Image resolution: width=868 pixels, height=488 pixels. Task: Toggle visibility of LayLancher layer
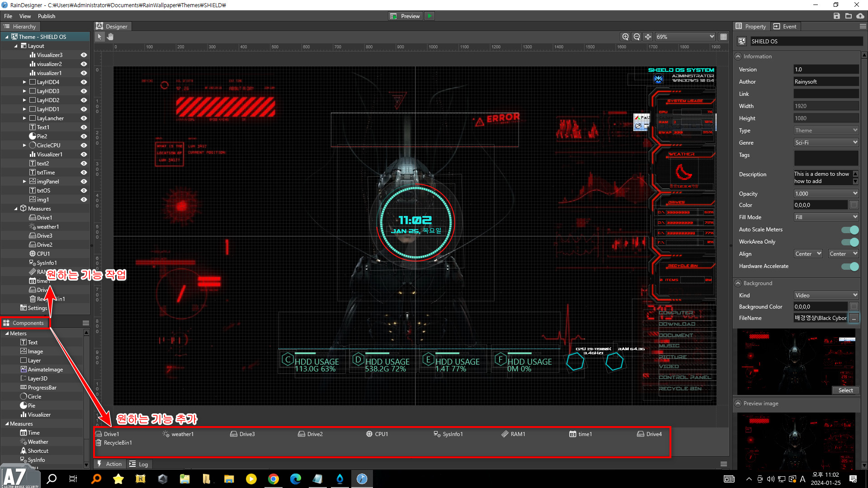pos(84,118)
